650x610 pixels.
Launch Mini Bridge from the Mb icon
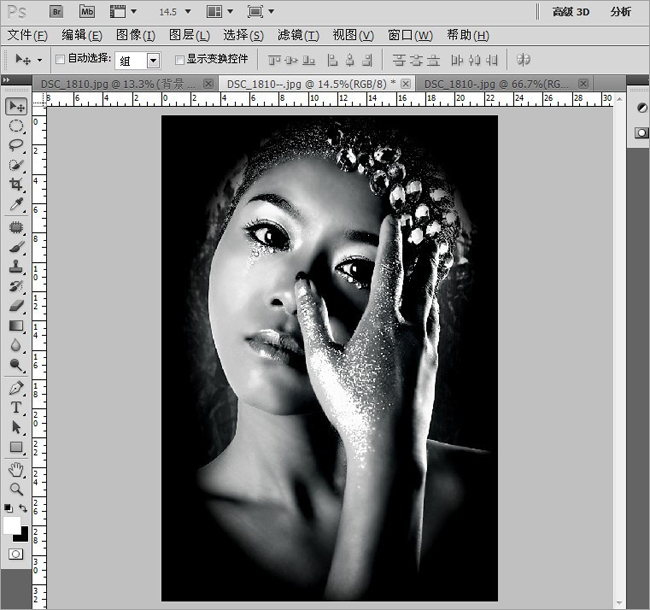tap(87, 12)
